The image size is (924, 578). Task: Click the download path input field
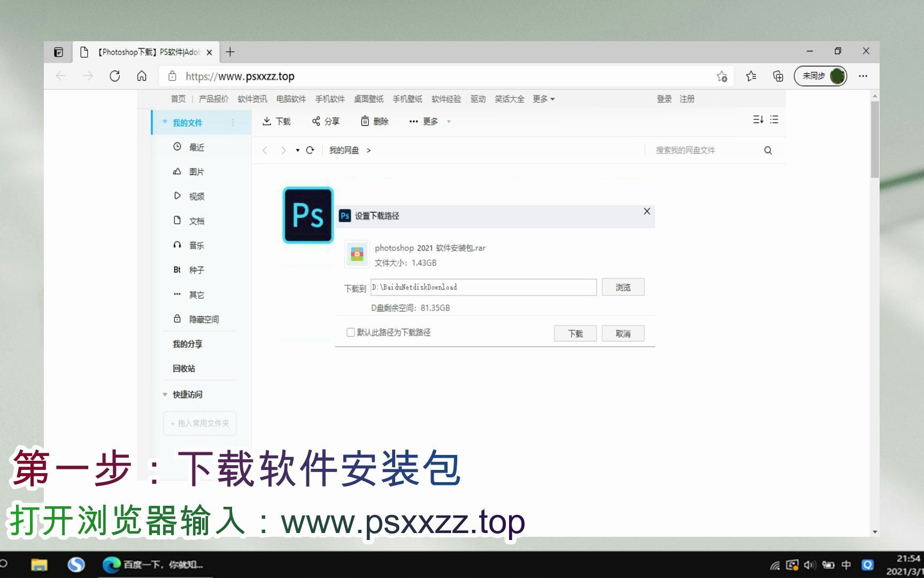click(483, 287)
